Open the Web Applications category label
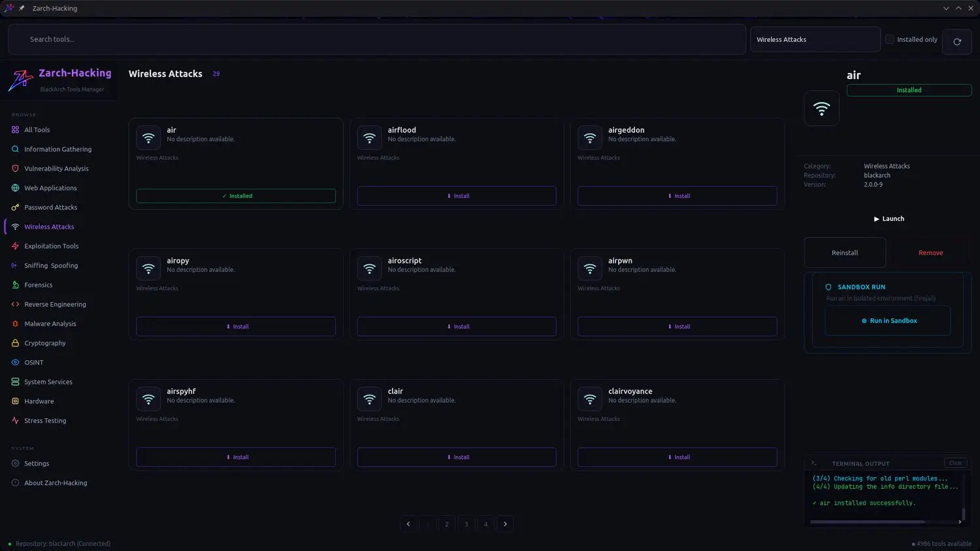980x551 pixels. click(x=50, y=188)
